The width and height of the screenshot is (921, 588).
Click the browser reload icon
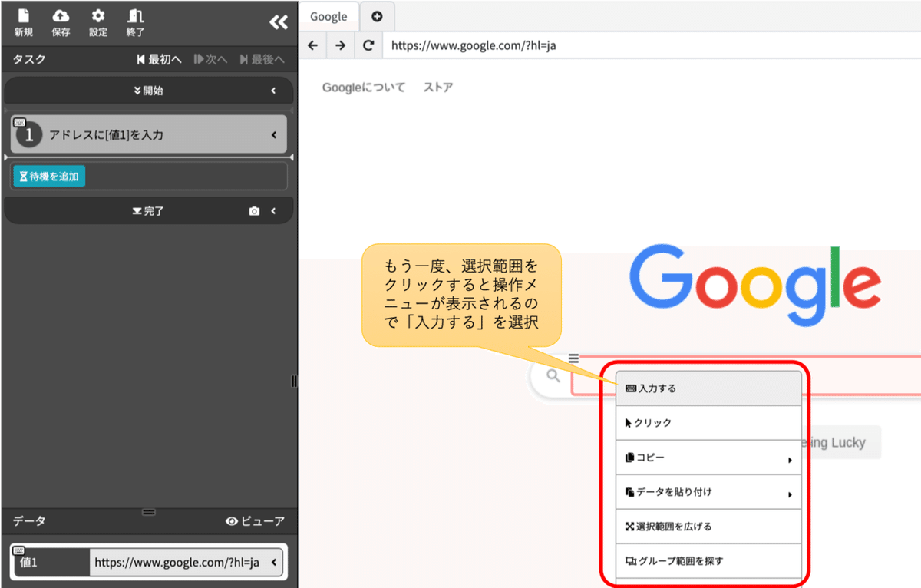click(368, 45)
